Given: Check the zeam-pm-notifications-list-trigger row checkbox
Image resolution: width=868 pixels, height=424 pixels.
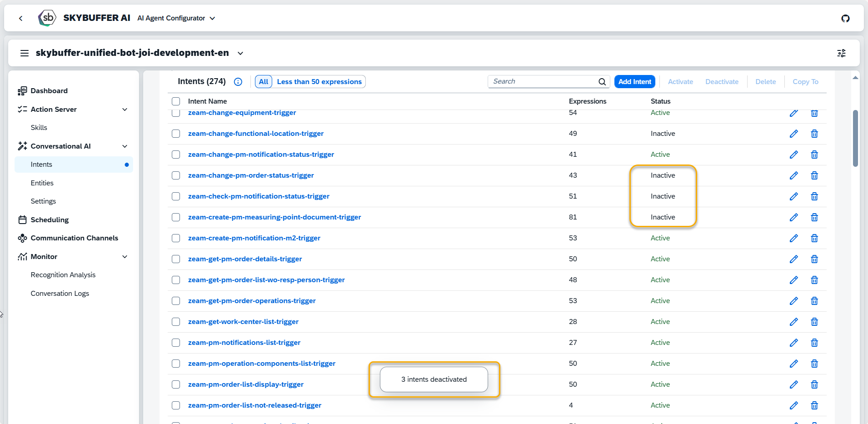Looking at the screenshot, I should (176, 343).
